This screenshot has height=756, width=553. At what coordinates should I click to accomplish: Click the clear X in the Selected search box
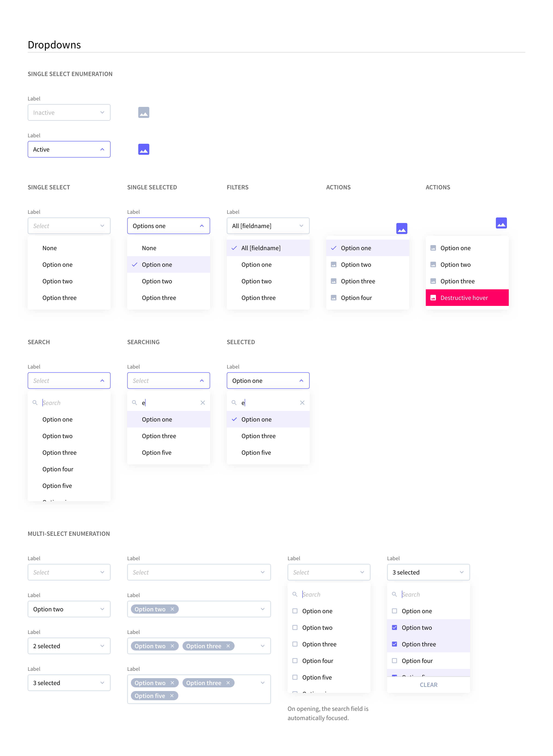(302, 403)
